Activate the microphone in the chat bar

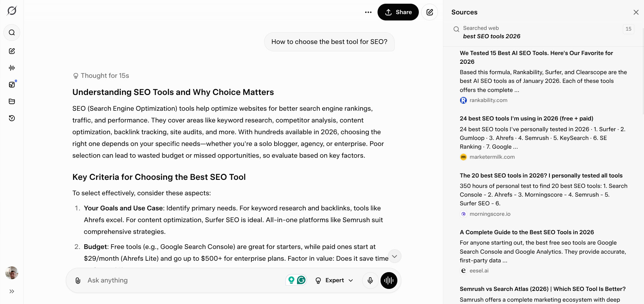pos(370,281)
